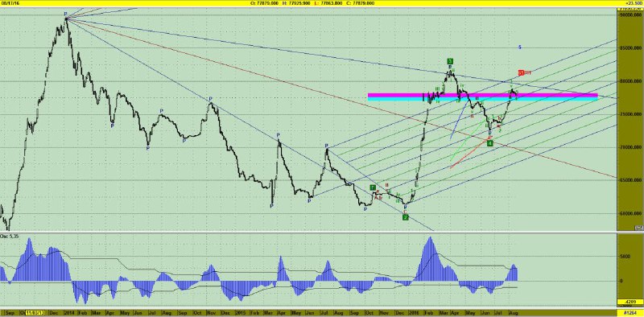Click the P pivot marker at the chart peak
The height and width of the screenshot is (317, 644).
tap(66, 14)
